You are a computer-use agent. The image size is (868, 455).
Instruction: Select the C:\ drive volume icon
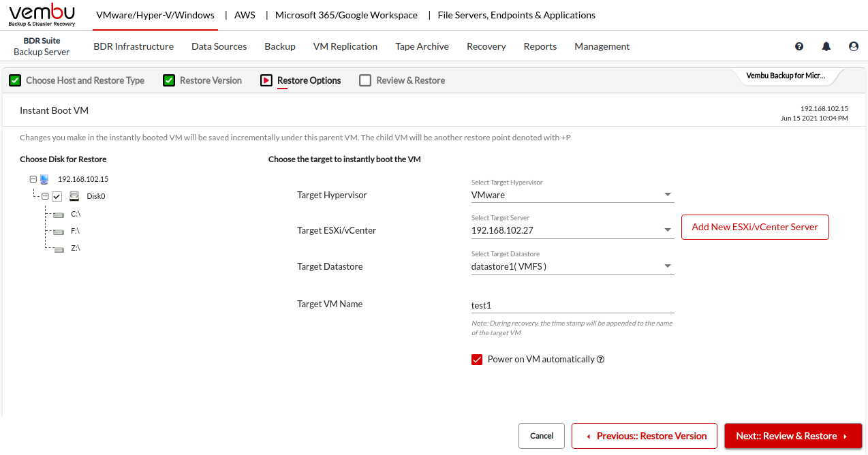(x=59, y=214)
